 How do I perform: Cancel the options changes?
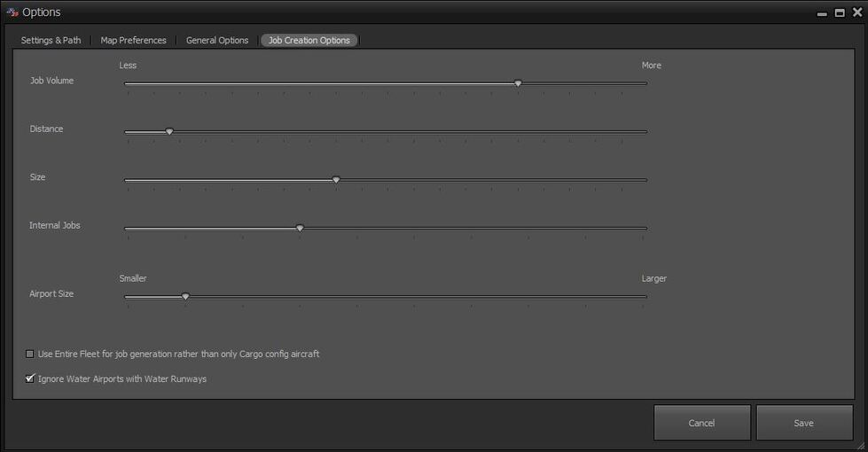pos(701,423)
